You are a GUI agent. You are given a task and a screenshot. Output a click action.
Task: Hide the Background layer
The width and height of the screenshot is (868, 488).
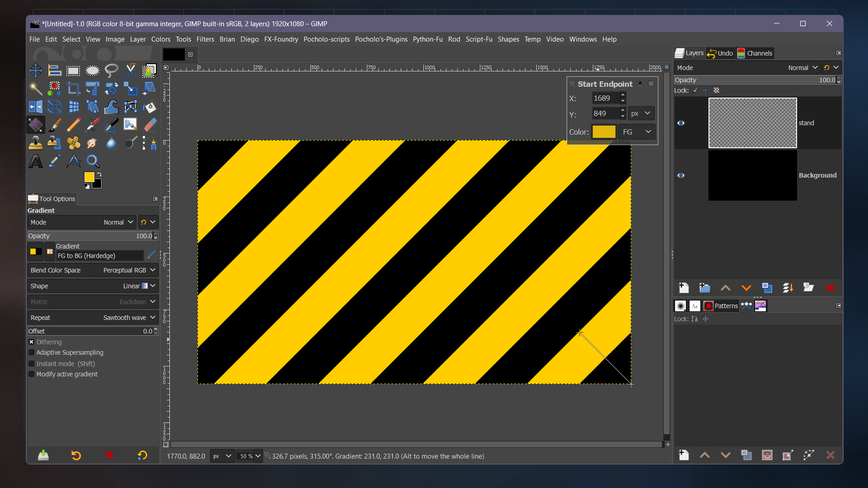point(681,175)
